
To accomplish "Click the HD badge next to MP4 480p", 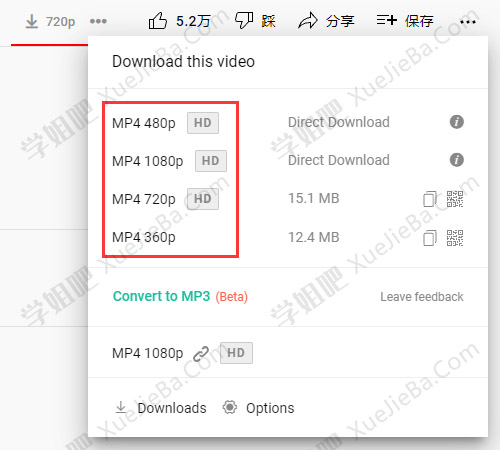I will coord(203,123).
